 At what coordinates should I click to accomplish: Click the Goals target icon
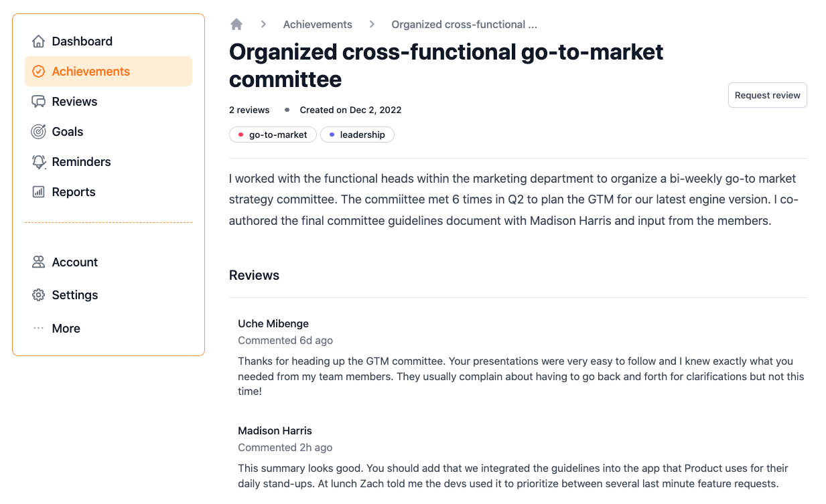[x=39, y=132]
